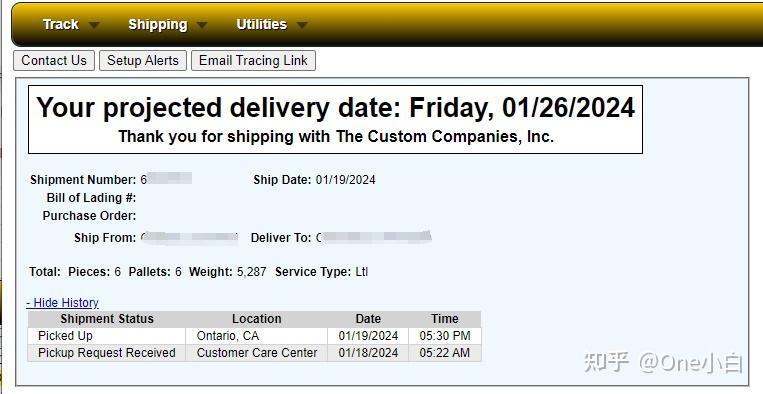Screen dimensions: 763x394
Task: Collapse history with the Hide History link
Action: (x=62, y=303)
